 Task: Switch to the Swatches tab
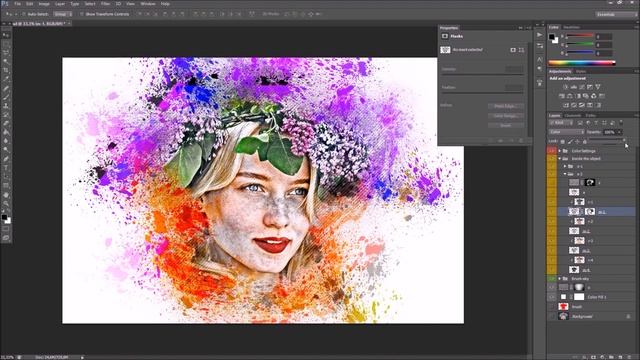(x=571, y=27)
